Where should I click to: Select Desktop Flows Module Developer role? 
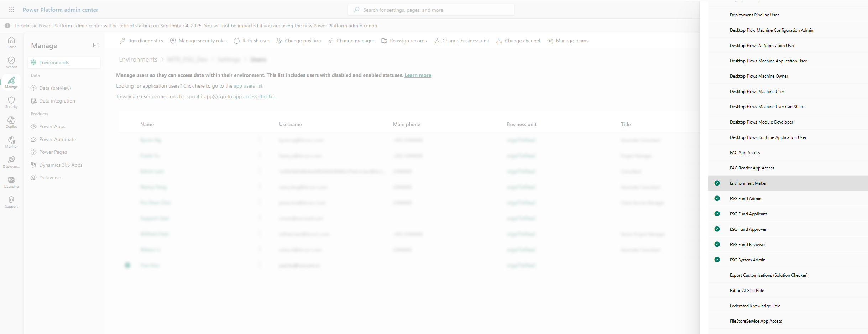(788, 122)
